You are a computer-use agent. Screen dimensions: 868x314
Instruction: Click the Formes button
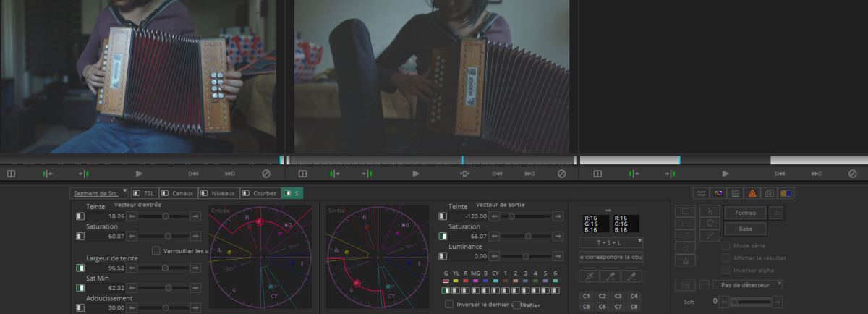click(745, 213)
